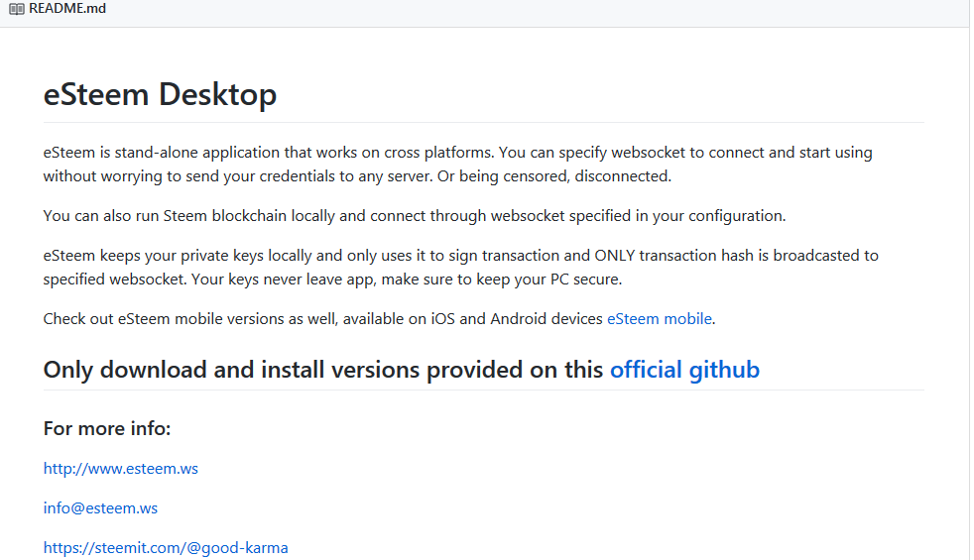Visit the http://www.esteem.ws website link
The image size is (974, 560).
pos(121,468)
